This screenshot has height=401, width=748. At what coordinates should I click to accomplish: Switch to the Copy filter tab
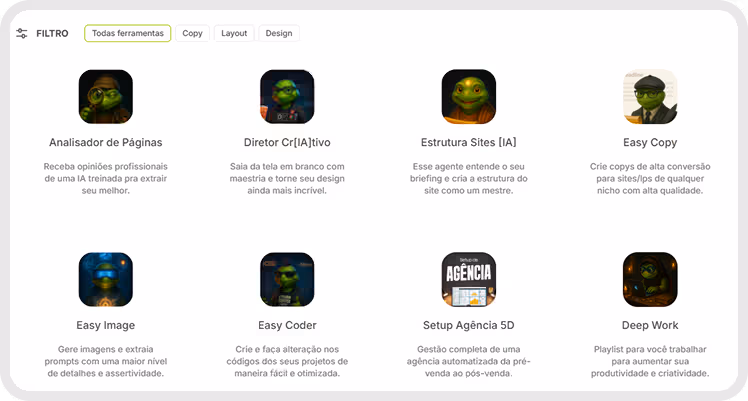(192, 33)
